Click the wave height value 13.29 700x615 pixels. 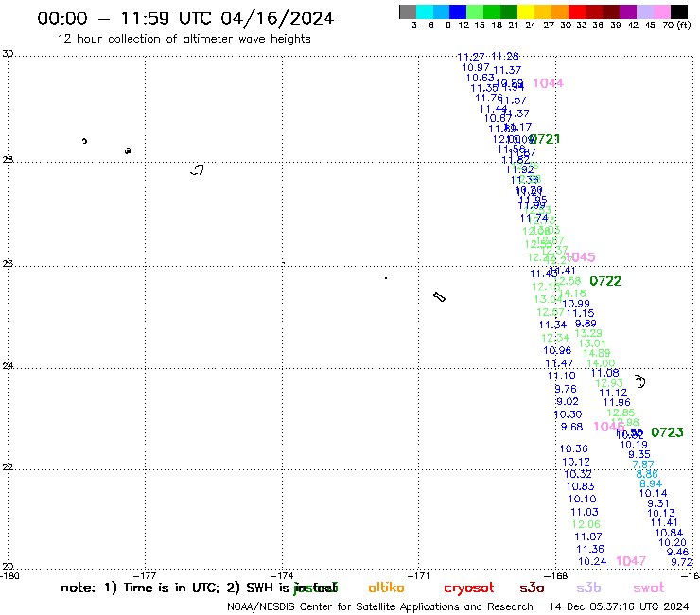588,333
